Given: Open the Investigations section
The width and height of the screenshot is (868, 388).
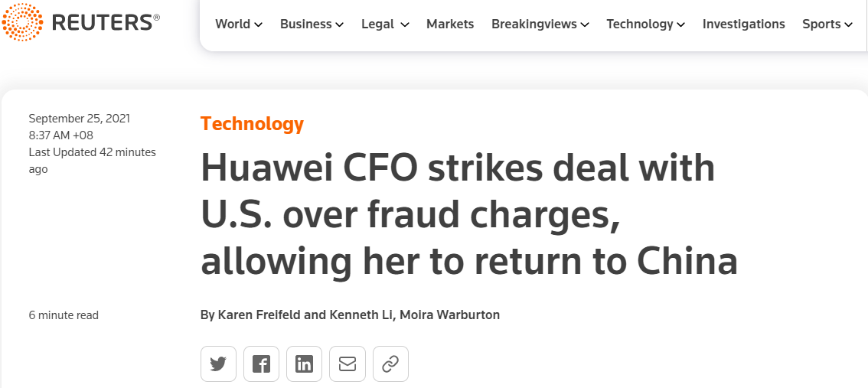Looking at the screenshot, I should pyautogui.click(x=743, y=24).
